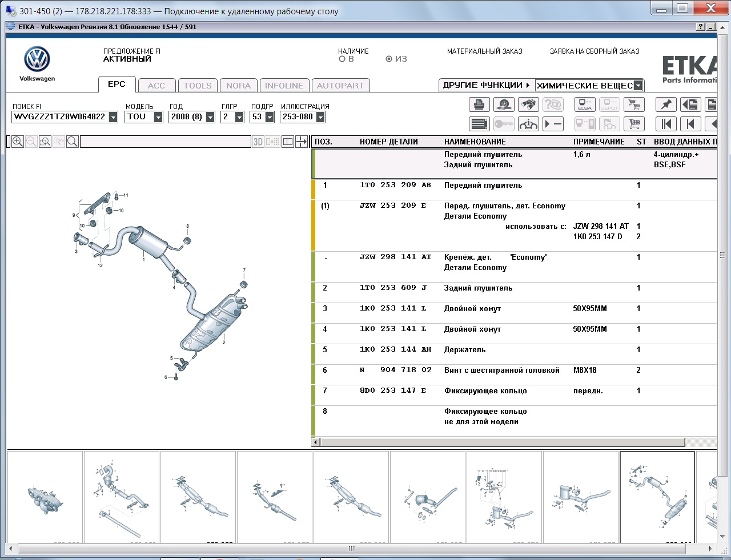Click the plain magnifier search icon
Image resolution: width=731 pixels, height=560 pixels.
pos(73,142)
